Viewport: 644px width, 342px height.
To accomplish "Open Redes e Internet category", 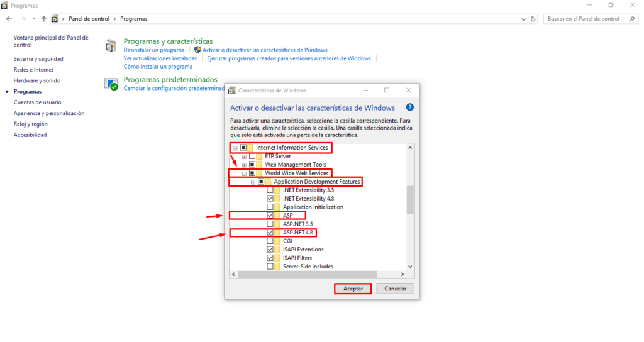I will pos(33,70).
